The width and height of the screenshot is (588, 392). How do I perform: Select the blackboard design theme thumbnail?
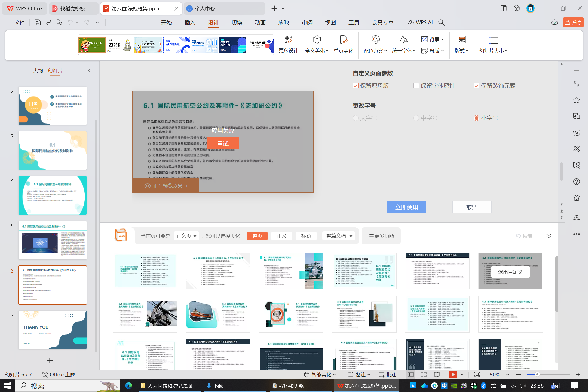coord(92,45)
